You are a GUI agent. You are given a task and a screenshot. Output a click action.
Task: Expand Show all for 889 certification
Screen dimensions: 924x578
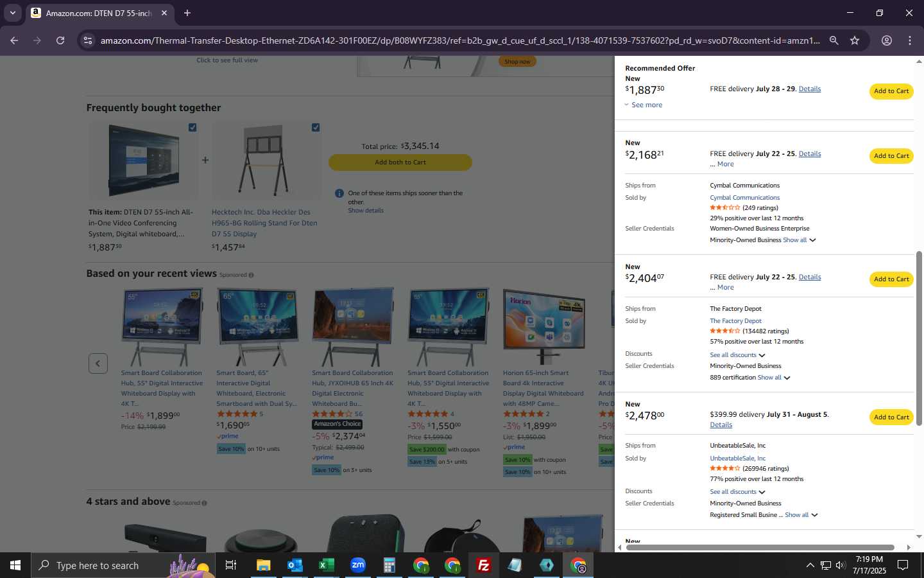(774, 378)
